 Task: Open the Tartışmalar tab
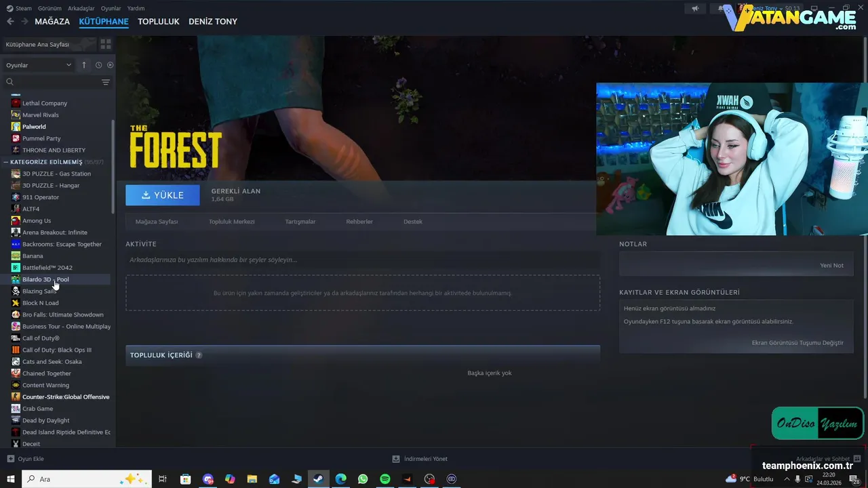click(300, 222)
